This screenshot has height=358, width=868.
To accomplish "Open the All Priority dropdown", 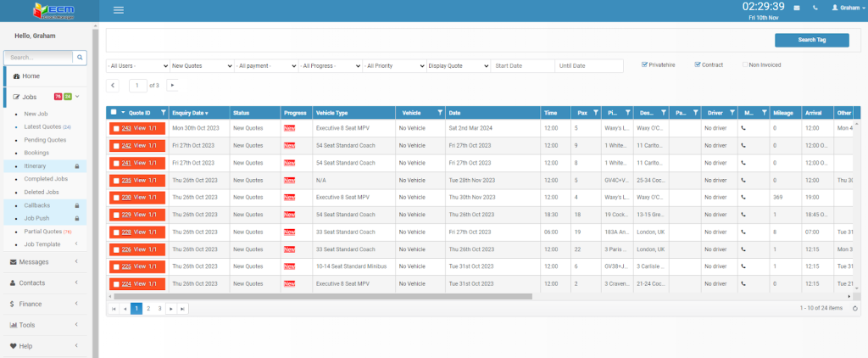I will coord(393,65).
